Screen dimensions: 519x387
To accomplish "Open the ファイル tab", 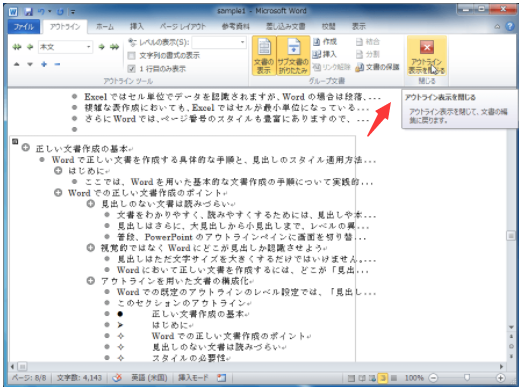I will (x=24, y=27).
